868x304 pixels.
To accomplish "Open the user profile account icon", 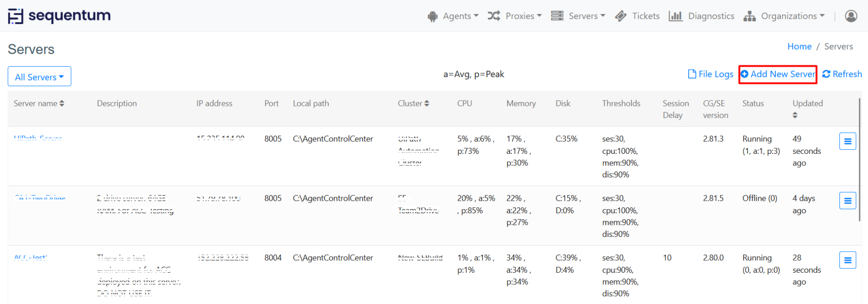I will click(850, 16).
